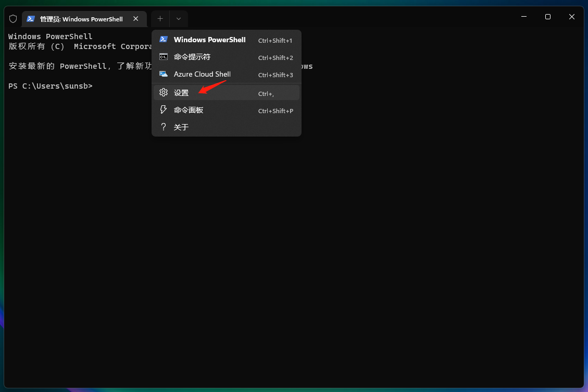Click the shield icon in the title bar

(13, 18)
